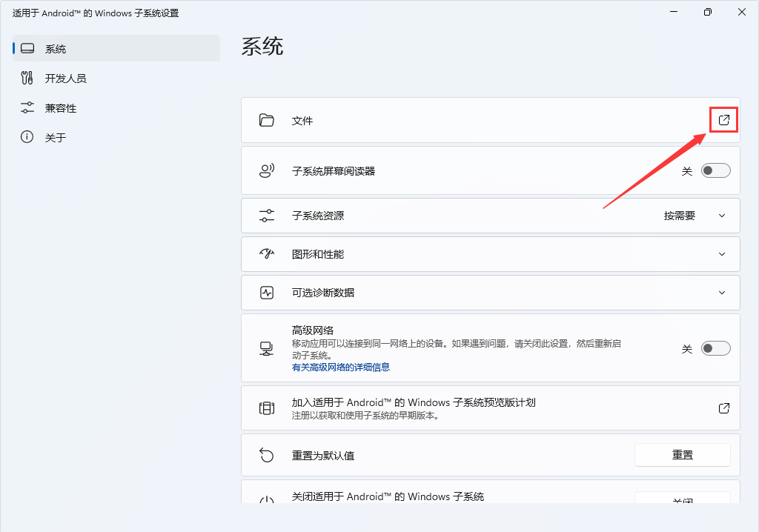Click the screen reader icon beside 子系统屏幕阅读器
This screenshot has height=532, width=759.
(x=267, y=170)
